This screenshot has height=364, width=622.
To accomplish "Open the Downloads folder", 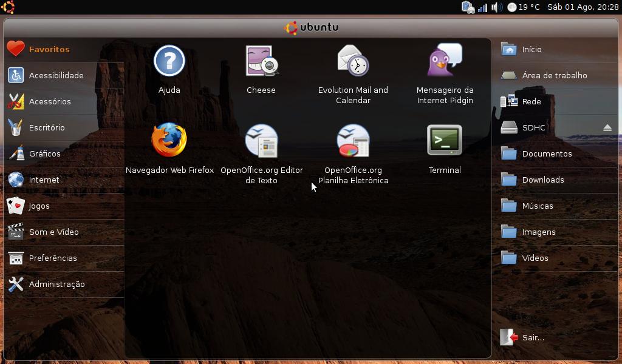I will click(x=558, y=180).
